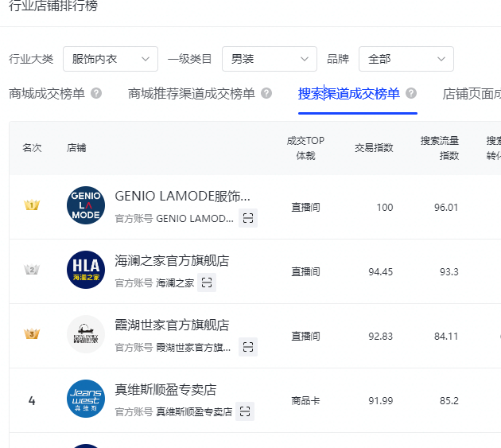Click scan QR icon for 海澜之家
The image size is (501, 448).
(207, 282)
